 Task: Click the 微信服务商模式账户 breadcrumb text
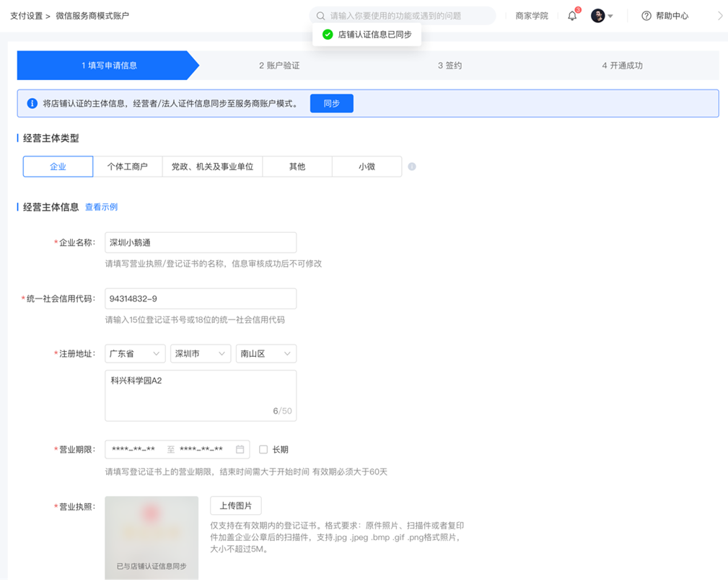92,16
